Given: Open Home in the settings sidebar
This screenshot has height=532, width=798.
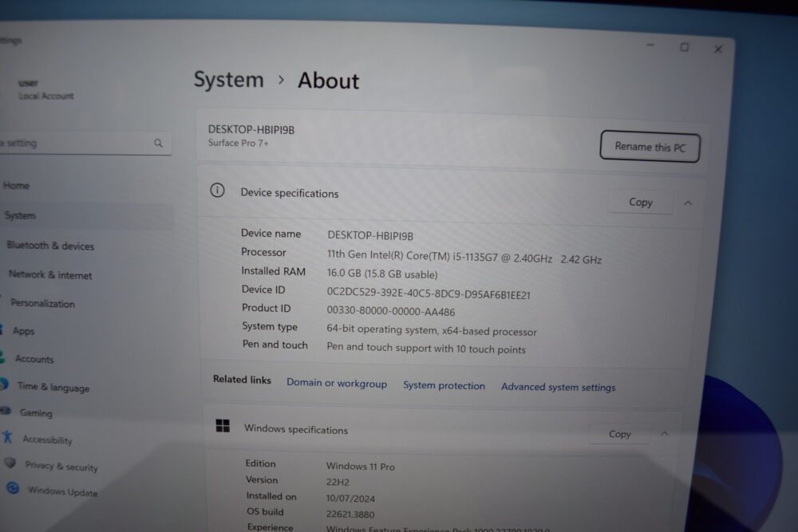Looking at the screenshot, I should 16,186.
